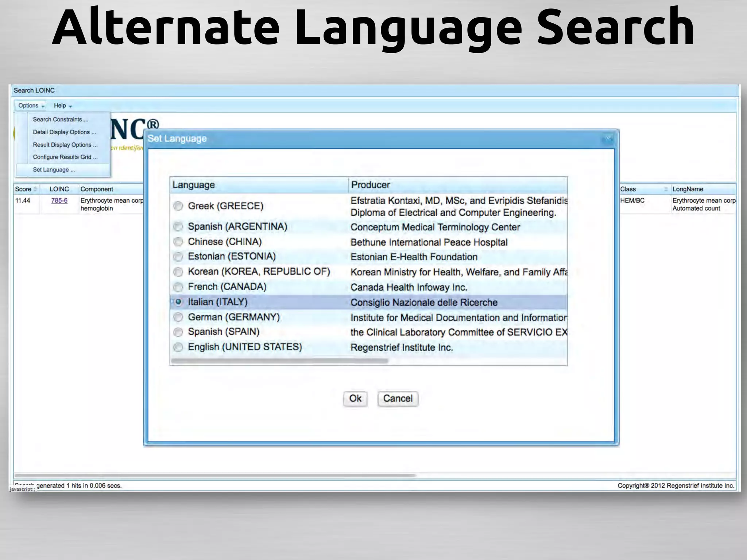The height and width of the screenshot is (560, 747).
Task: Click the language list horizontal scrollbar
Action: 279,361
